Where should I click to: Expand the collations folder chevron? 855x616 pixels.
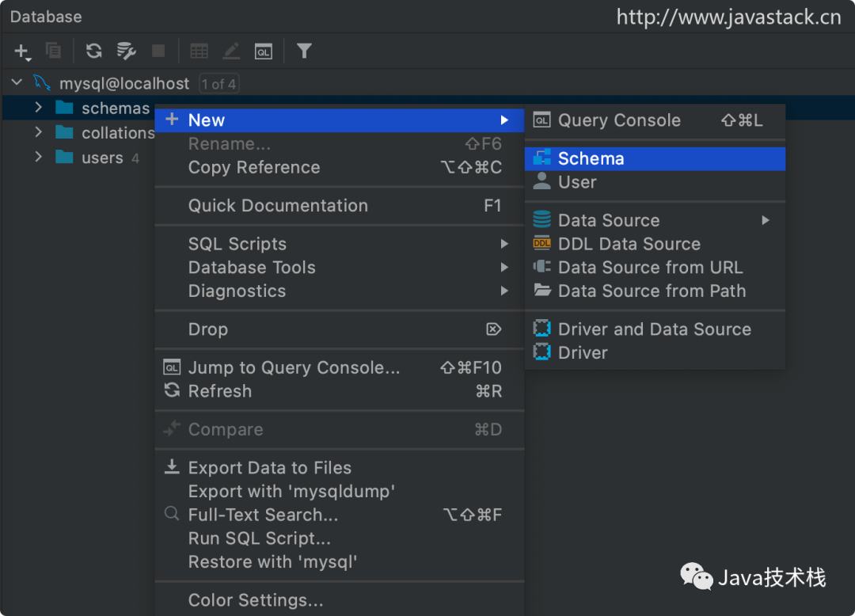[38, 131]
